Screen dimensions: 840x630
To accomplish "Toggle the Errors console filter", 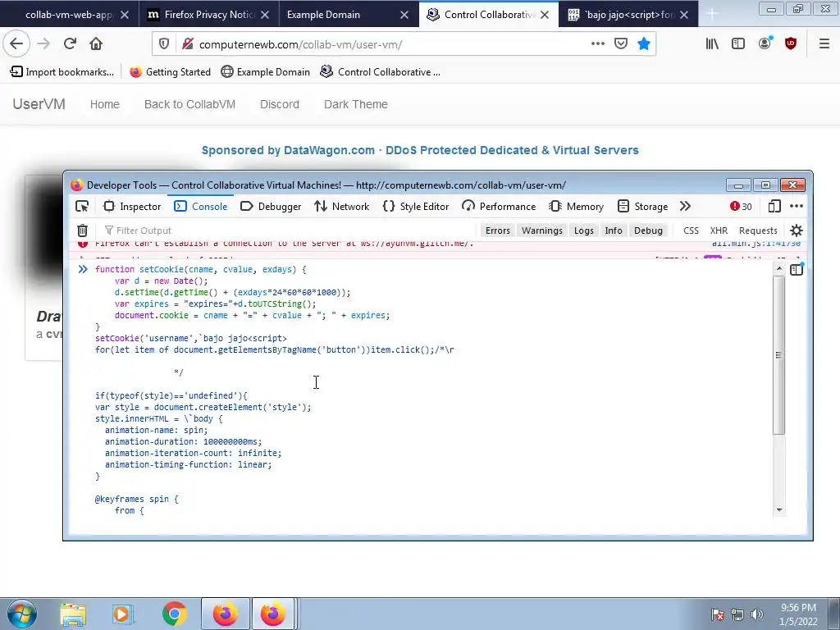I will coord(498,231).
